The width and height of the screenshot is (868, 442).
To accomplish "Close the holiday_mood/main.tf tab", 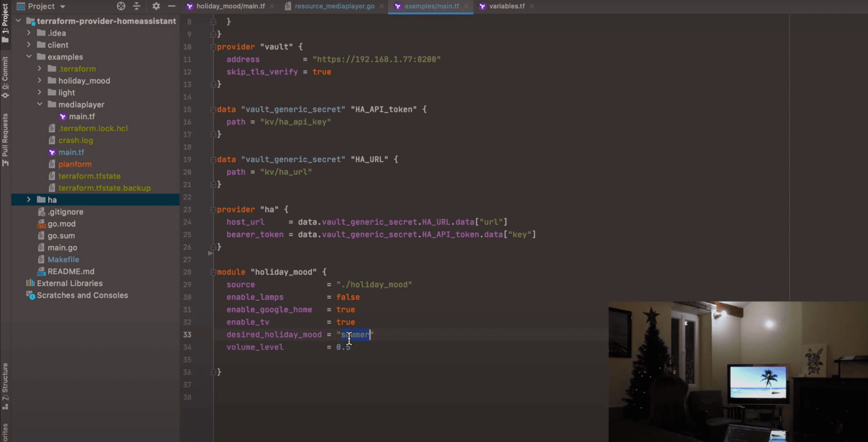I will [272, 6].
